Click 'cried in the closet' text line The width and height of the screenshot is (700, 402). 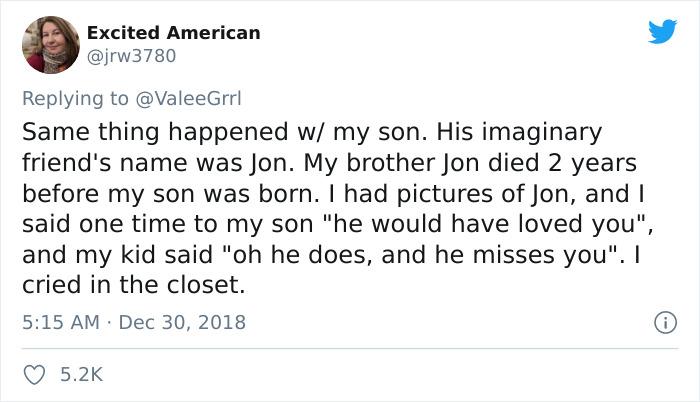[x=132, y=283]
